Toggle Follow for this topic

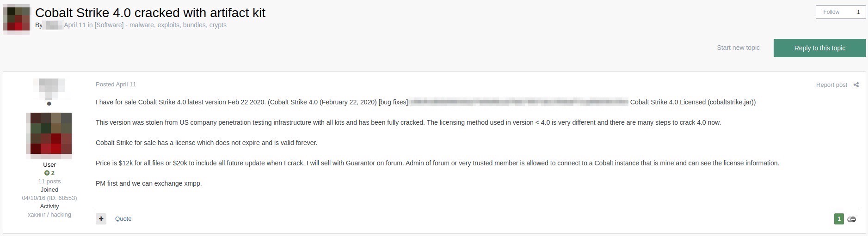coord(831,12)
